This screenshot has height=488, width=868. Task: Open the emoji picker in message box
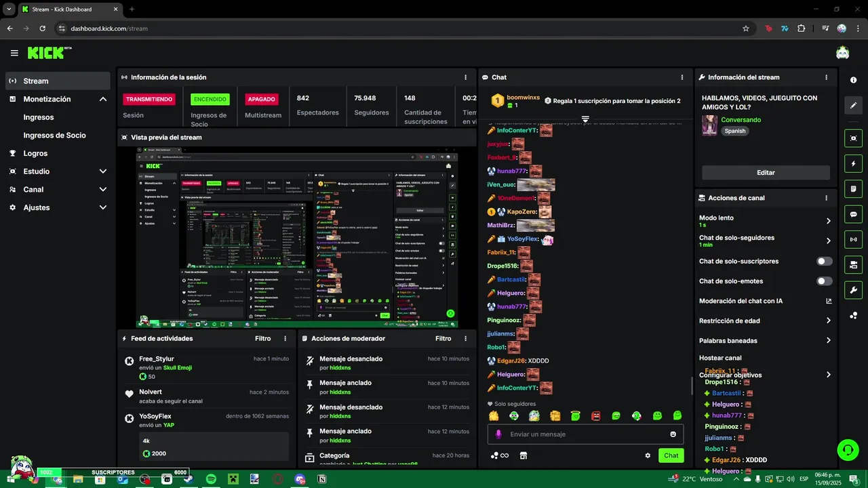tap(673, 434)
